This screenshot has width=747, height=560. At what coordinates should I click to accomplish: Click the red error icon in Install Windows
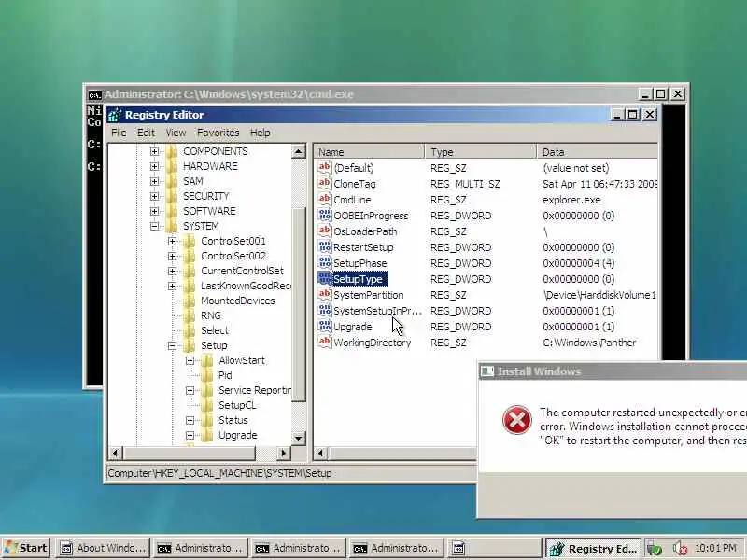pos(517,420)
